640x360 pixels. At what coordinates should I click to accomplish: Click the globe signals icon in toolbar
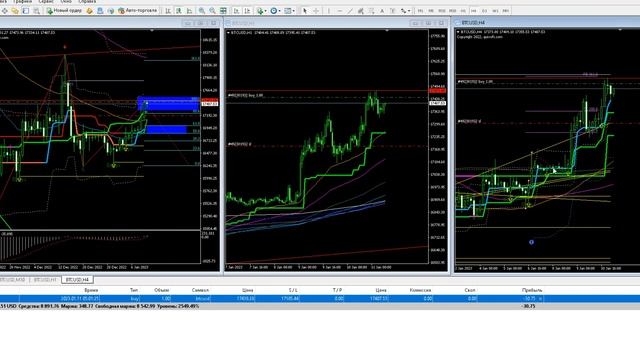pos(111,11)
